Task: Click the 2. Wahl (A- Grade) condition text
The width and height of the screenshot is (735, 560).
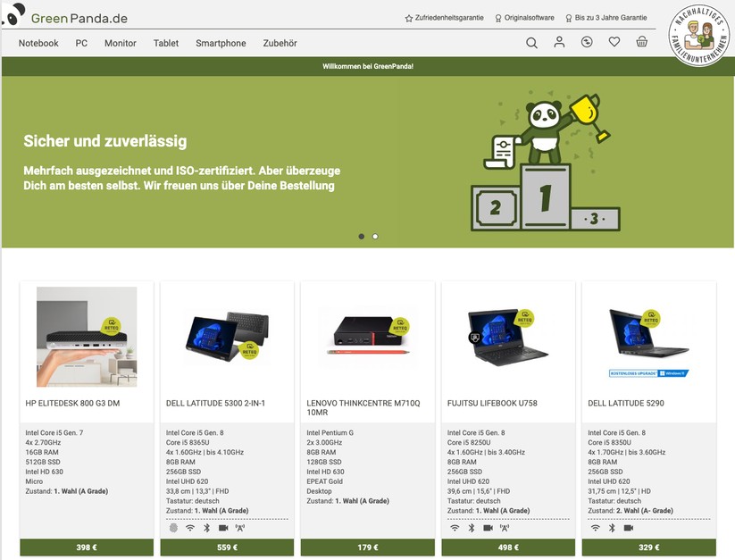Action: click(x=645, y=511)
